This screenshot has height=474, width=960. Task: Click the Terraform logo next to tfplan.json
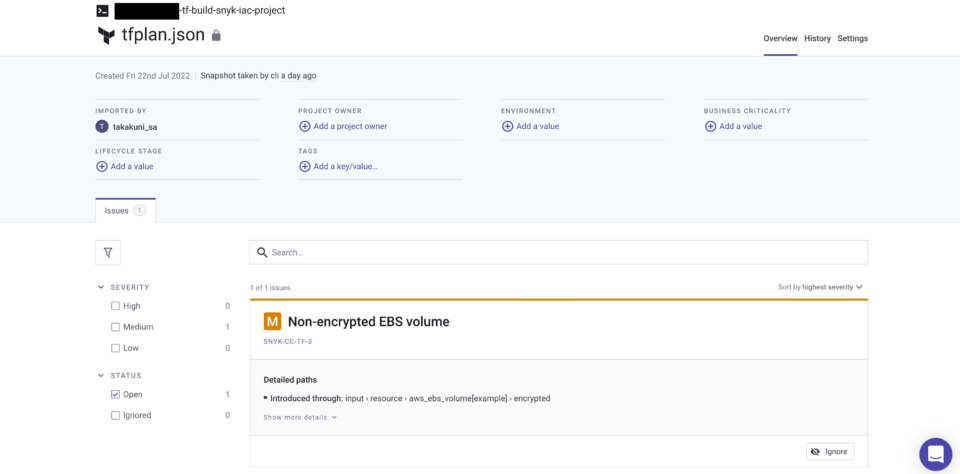tap(107, 36)
